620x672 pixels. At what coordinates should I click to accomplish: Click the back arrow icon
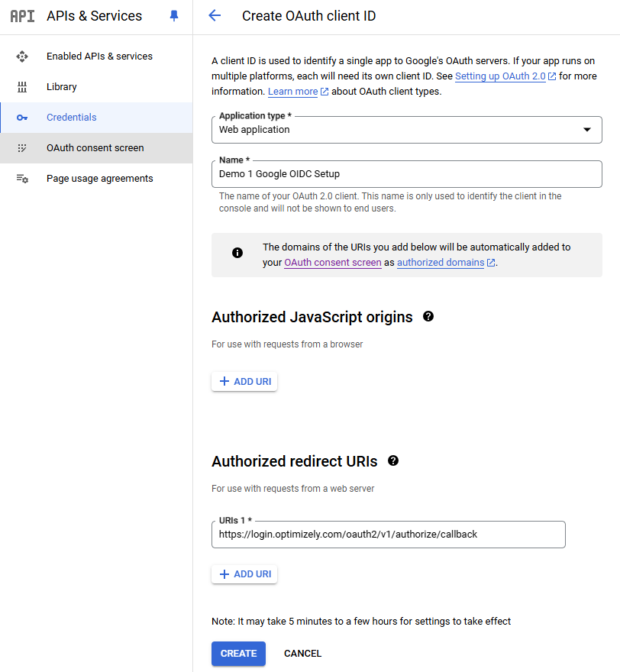coord(215,16)
